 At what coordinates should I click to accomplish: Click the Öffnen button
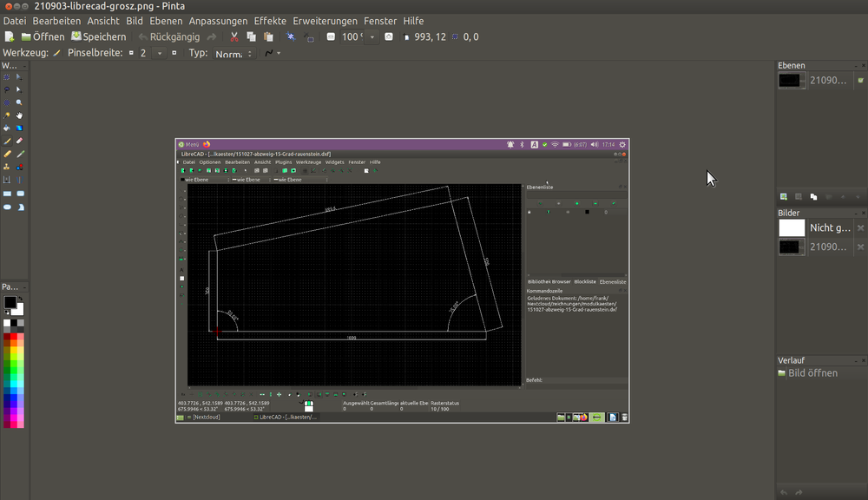43,37
